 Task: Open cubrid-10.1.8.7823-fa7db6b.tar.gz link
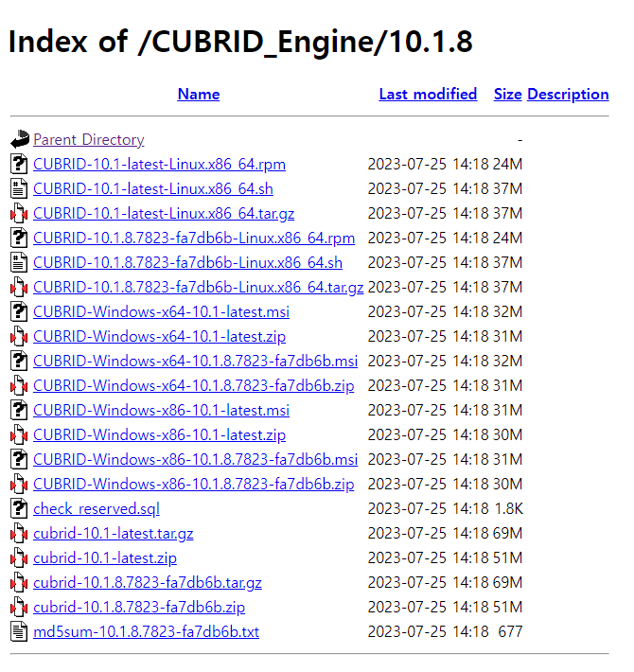[x=148, y=583]
